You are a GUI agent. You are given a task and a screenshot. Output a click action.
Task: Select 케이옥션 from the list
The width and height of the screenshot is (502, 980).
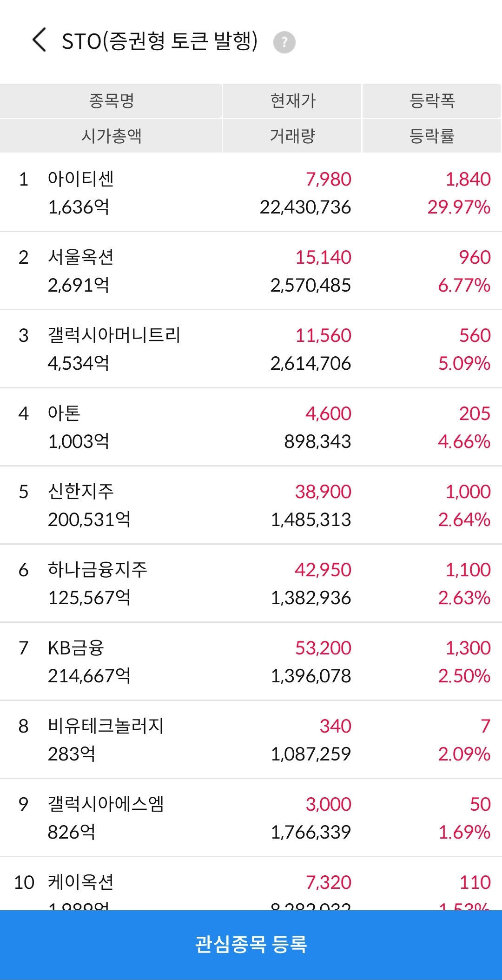[x=251, y=884]
